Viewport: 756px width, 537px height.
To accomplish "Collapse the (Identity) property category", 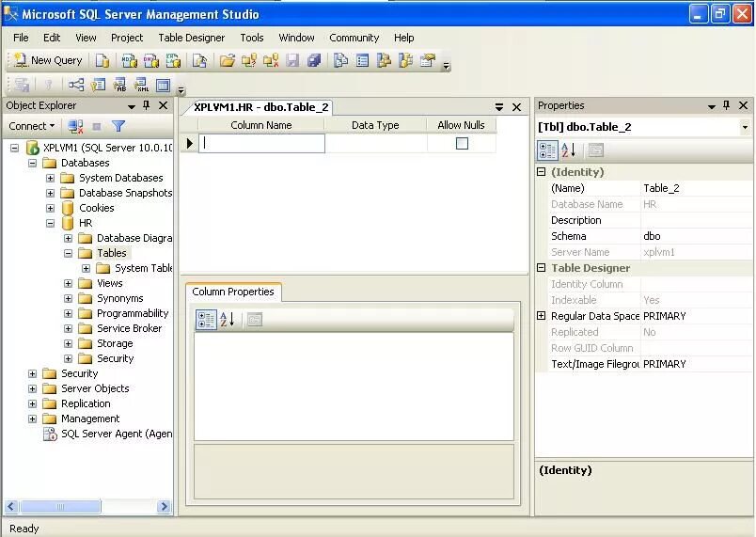I will [542, 171].
